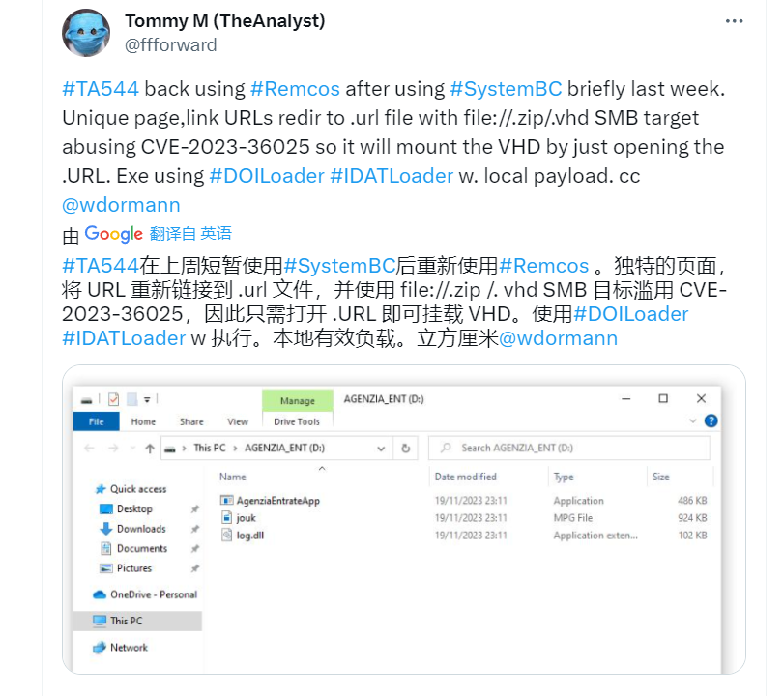Open Tommy M's profile avatar

[86, 33]
